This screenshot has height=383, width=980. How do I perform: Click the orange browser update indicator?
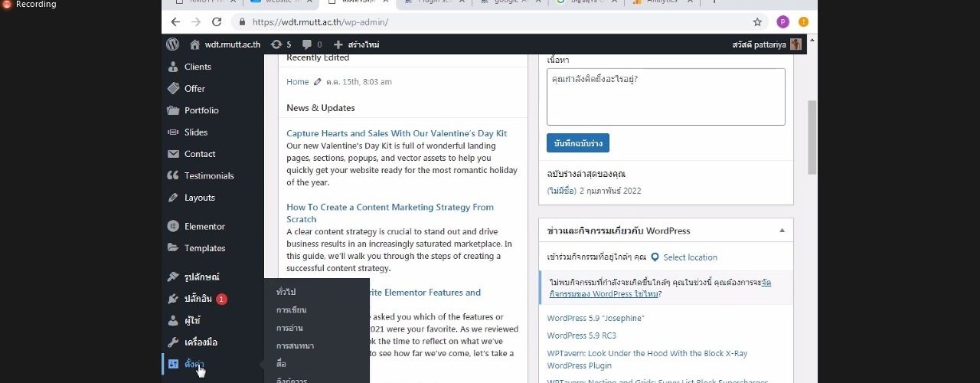[x=803, y=22]
